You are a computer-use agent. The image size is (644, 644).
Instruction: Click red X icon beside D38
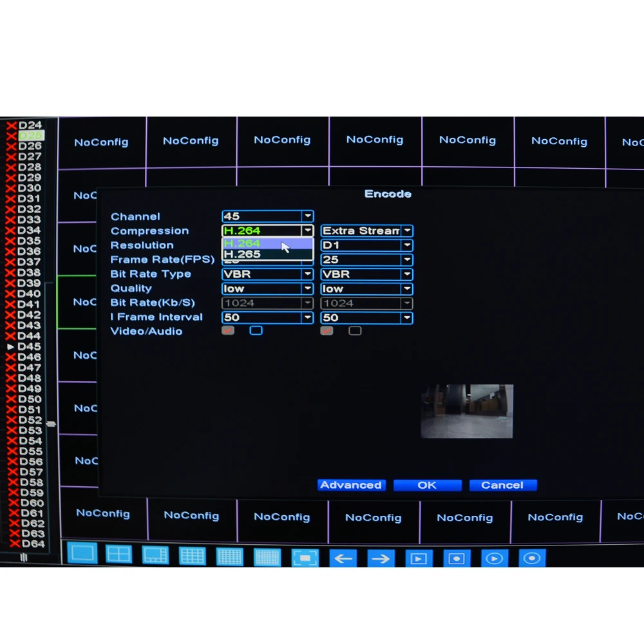click(10, 272)
